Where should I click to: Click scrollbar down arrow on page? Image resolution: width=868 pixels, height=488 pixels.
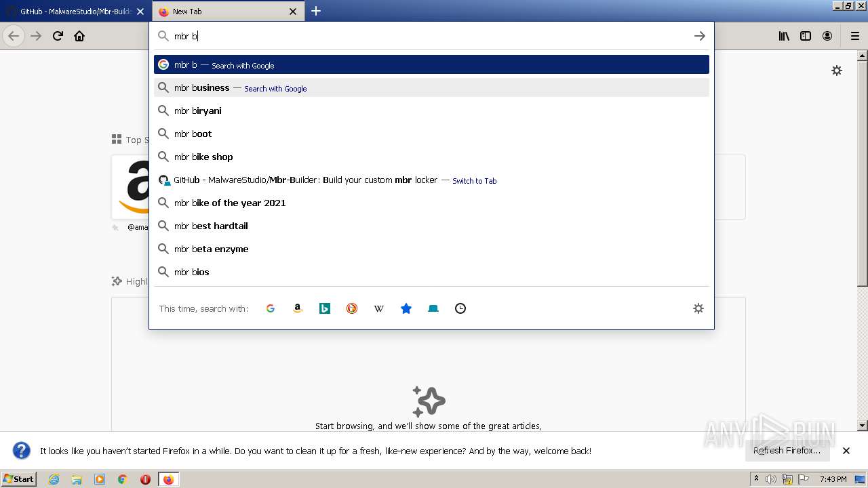pos(863,426)
